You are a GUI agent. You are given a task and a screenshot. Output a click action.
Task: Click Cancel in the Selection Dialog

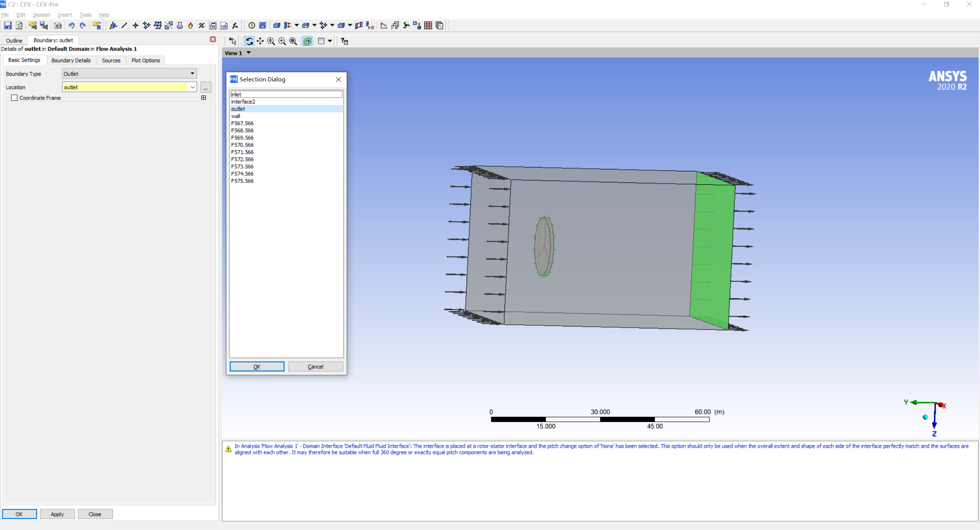click(x=316, y=366)
